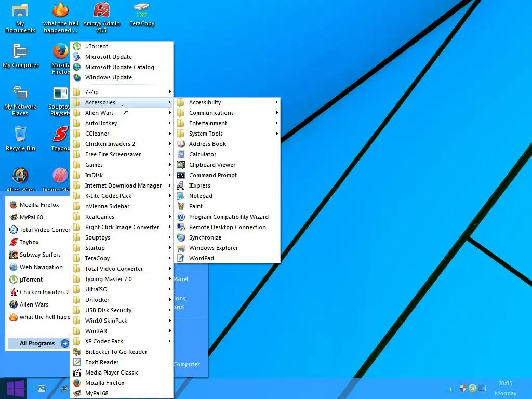This screenshot has height=399, width=532.
Task: Open the Souptoys program folder
Action: (x=122, y=237)
